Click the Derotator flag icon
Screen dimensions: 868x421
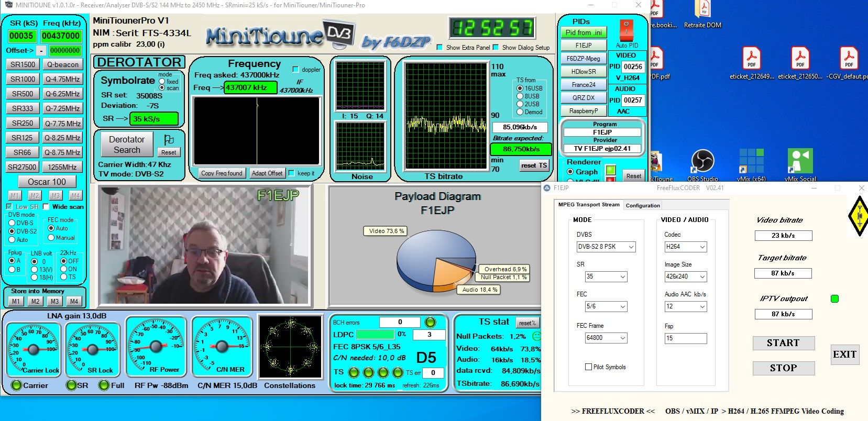pyautogui.click(x=169, y=140)
